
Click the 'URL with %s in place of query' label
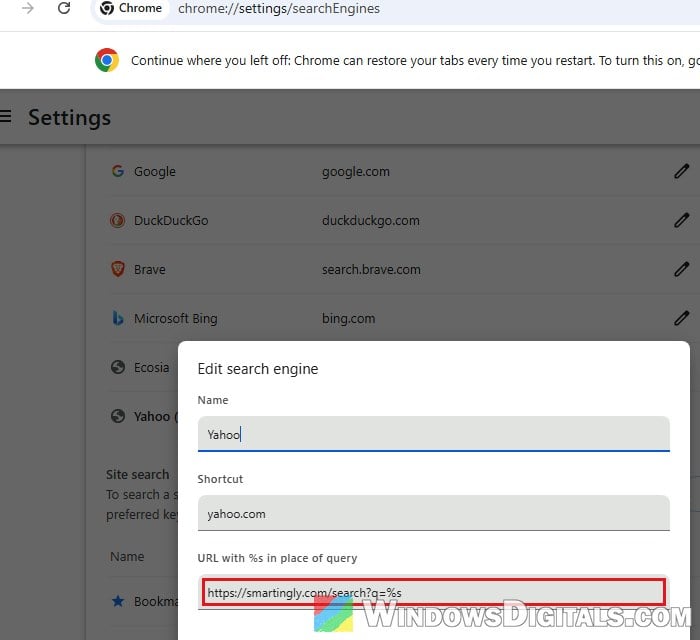click(277, 558)
